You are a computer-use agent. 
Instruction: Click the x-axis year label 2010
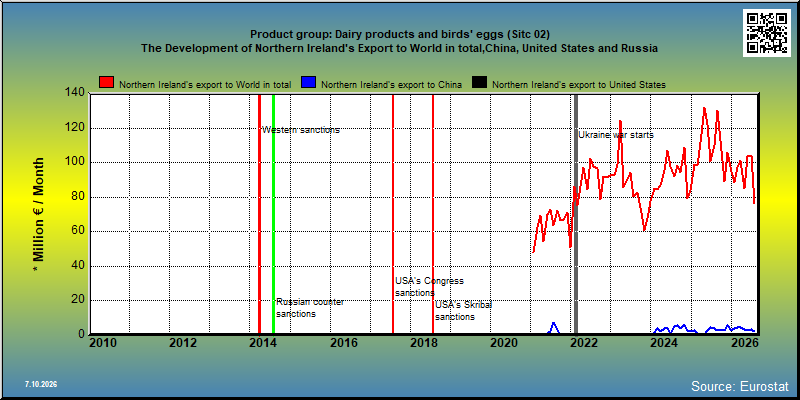coord(103,342)
